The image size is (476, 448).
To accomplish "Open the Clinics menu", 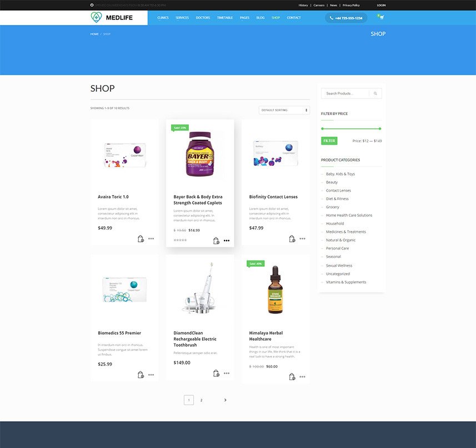I will pyautogui.click(x=163, y=18).
